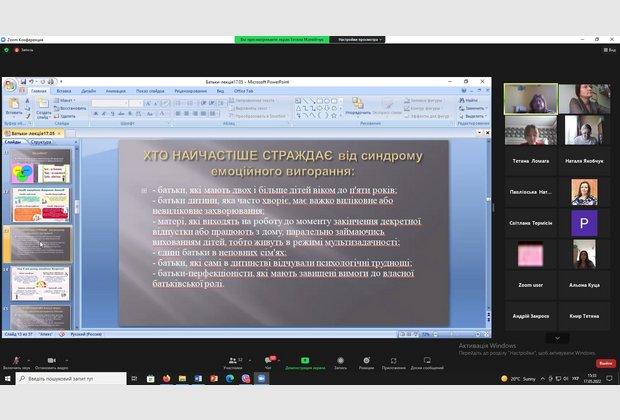The image size is (620, 420).
Task: Open the Insert (Вставка) ribbon tab
Action: coord(64,91)
